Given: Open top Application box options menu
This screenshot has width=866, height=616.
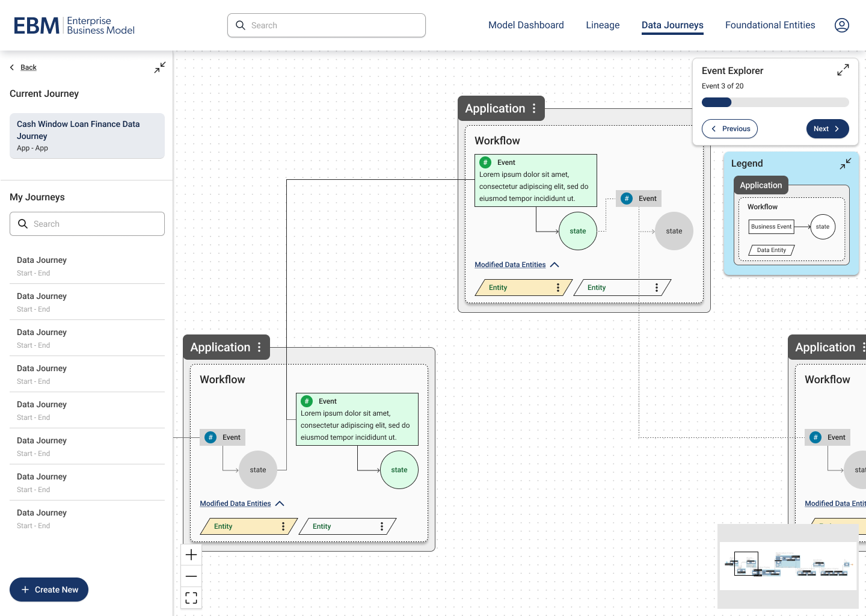Looking at the screenshot, I should tap(534, 108).
